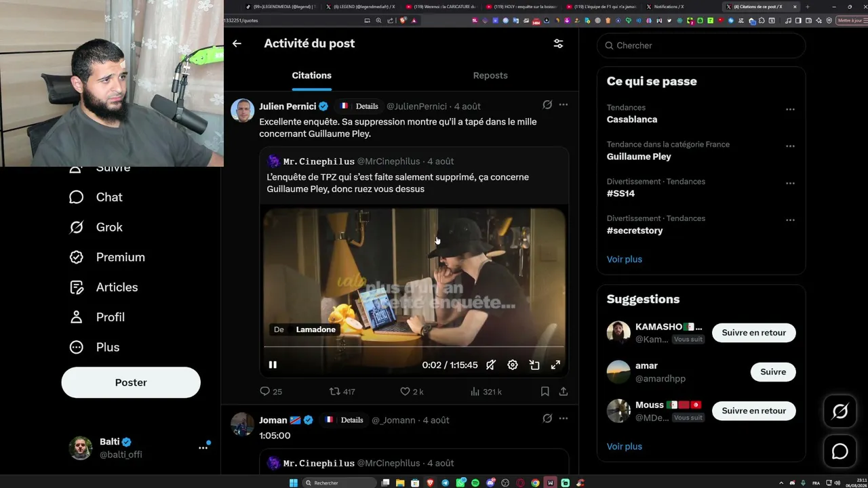868x488 pixels.
Task: Follow back KAMASHO
Action: coord(753,333)
